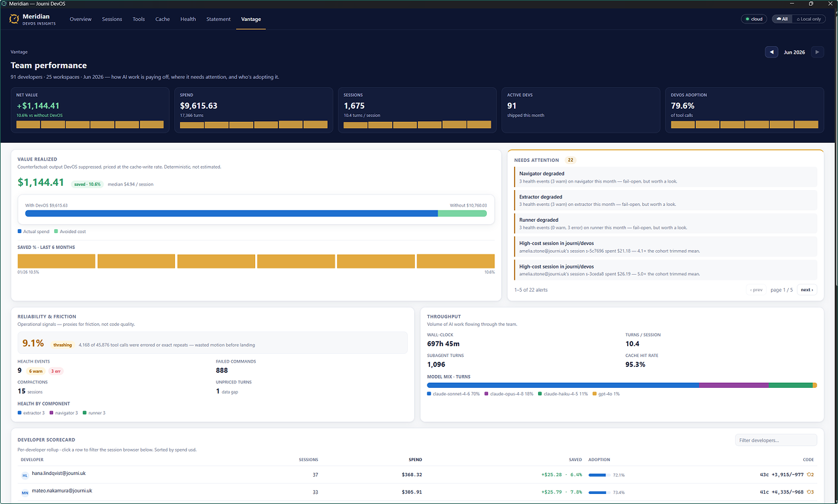Click the Unpriced Turns data gap text
This screenshot has height=504, width=838.
(x=229, y=392)
